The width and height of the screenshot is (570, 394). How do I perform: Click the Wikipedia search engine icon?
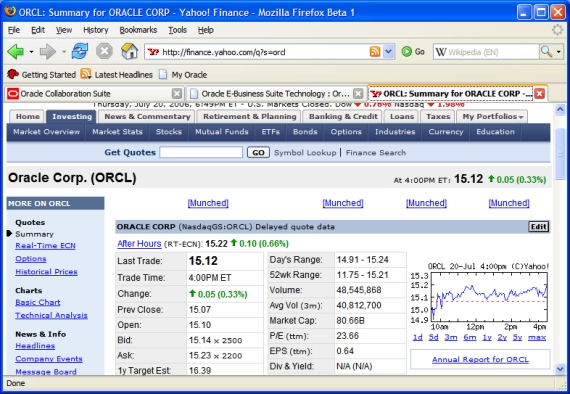tap(441, 52)
